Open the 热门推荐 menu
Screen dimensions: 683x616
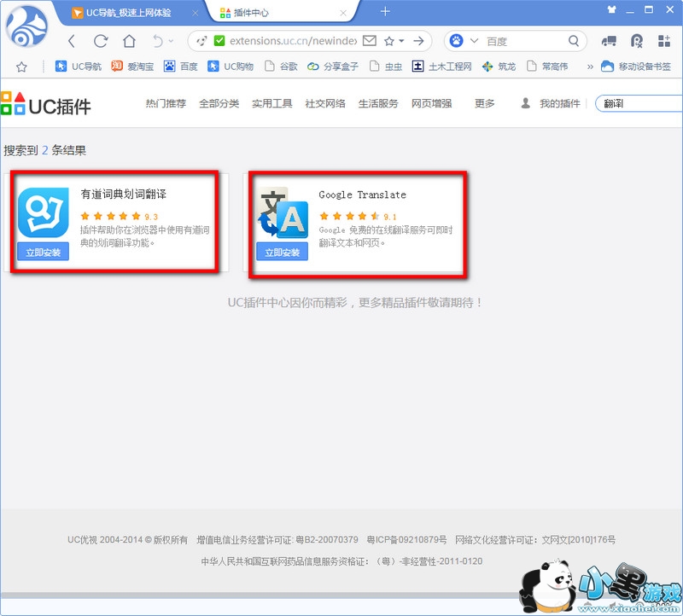[x=166, y=103]
